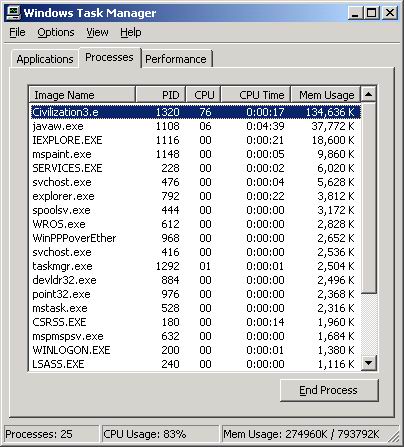The image size is (404, 447).
Task: Click the Task Manager title bar icon
Action: 13,13
